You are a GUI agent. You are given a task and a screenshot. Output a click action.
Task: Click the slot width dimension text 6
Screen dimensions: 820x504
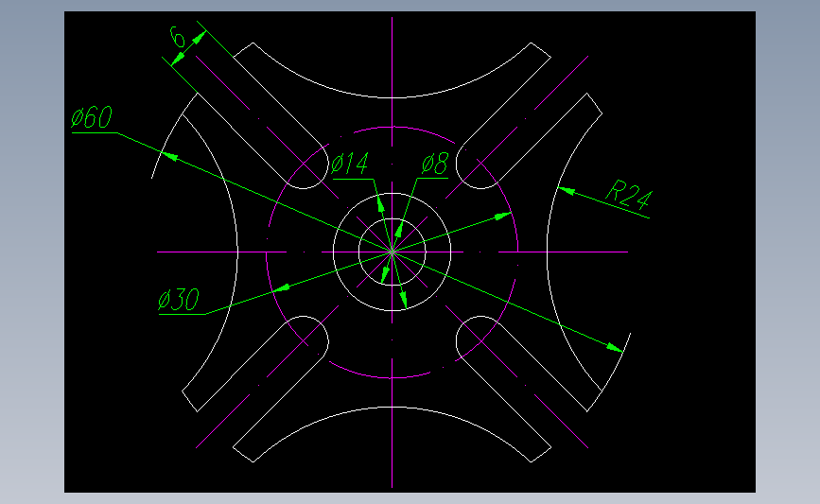(178, 38)
